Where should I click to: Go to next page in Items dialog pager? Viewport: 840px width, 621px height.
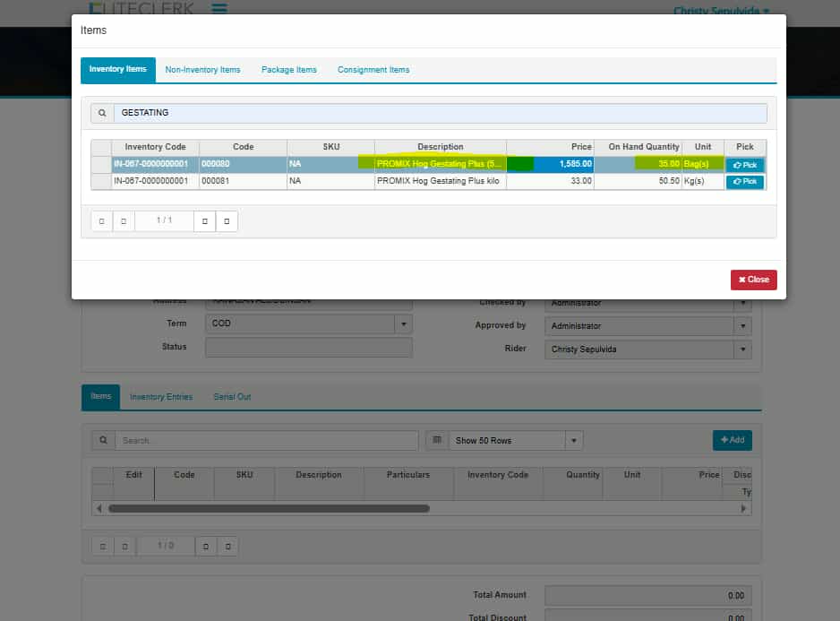tap(205, 220)
